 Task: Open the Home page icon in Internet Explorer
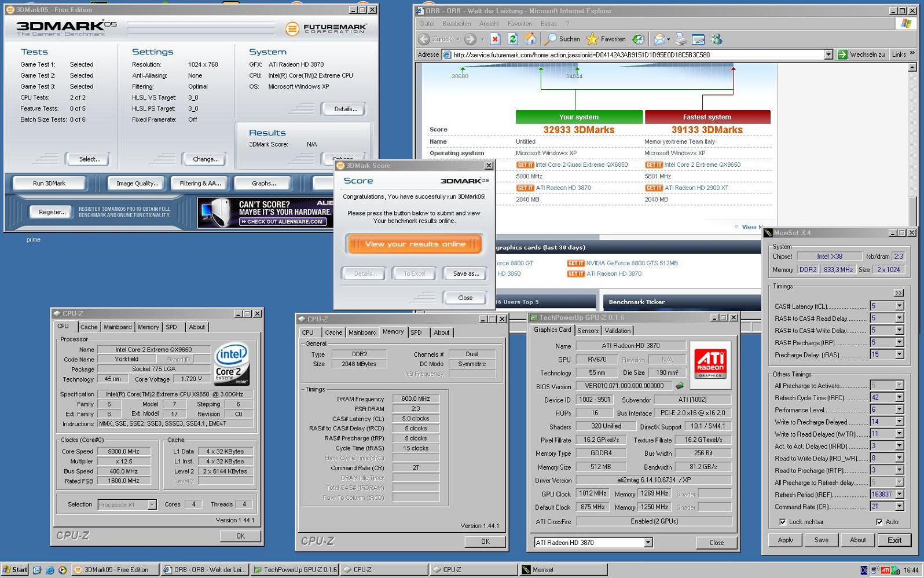530,39
